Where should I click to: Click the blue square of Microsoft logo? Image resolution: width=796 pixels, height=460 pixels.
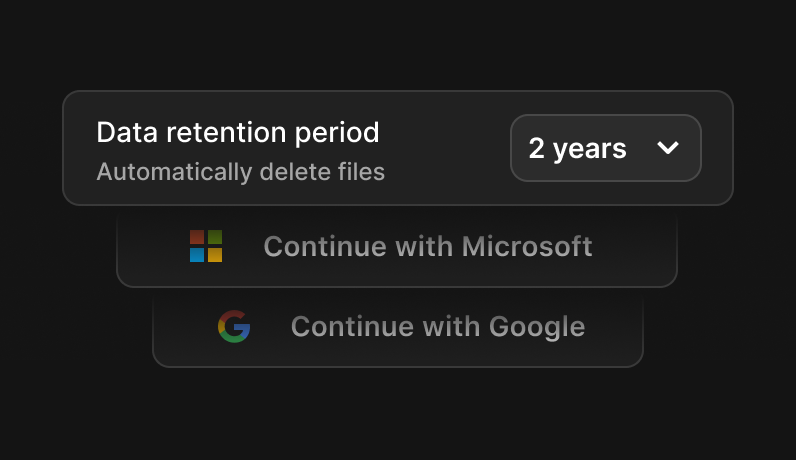pos(197,255)
